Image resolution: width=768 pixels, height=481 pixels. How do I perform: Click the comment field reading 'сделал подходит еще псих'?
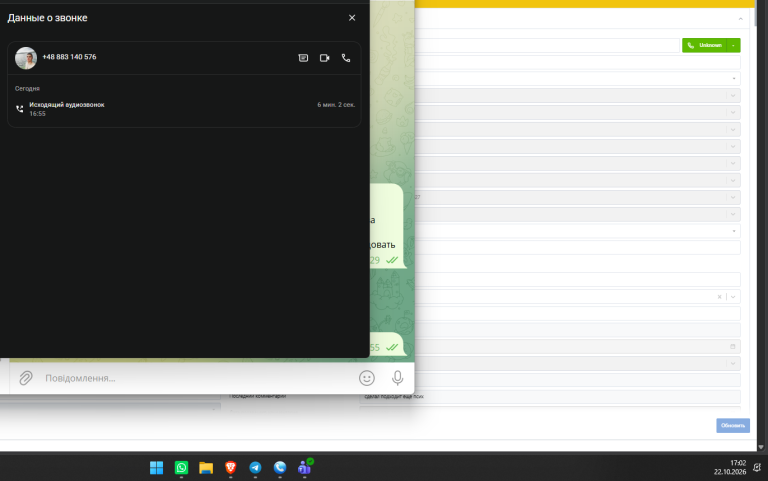click(x=550, y=396)
